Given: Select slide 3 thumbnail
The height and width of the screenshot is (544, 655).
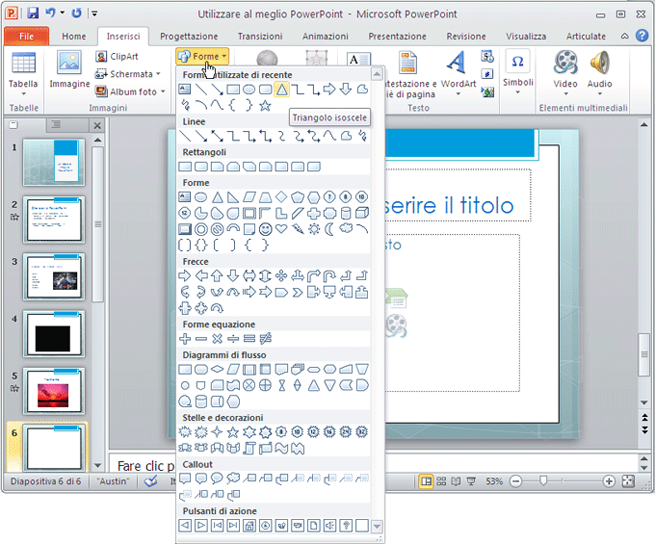Looking at the screenshot, I should tap(53, 276).
